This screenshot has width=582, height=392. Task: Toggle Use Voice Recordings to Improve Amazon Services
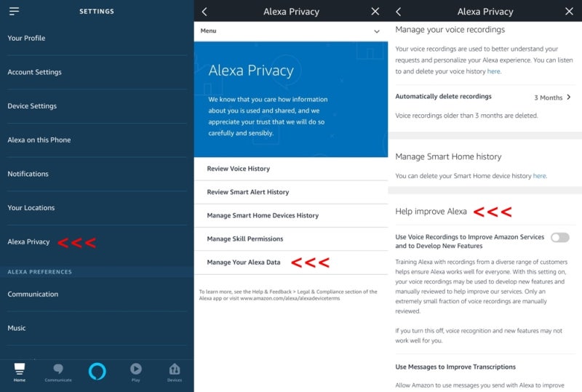pos(559,237)
